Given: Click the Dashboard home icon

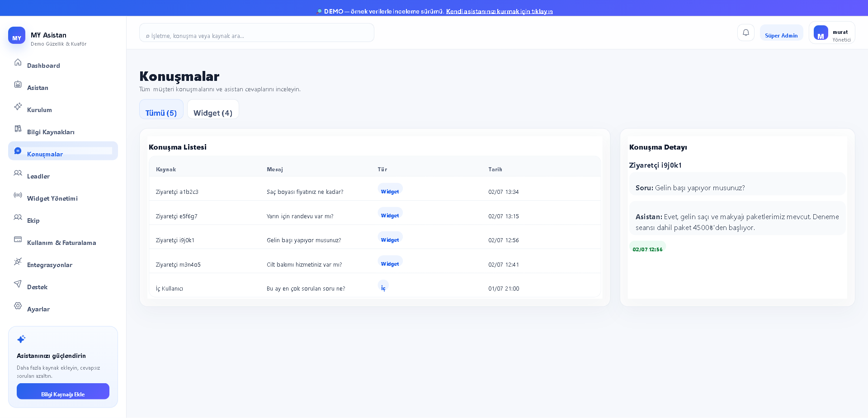Looking at the screenshot, I should (18, 62).
